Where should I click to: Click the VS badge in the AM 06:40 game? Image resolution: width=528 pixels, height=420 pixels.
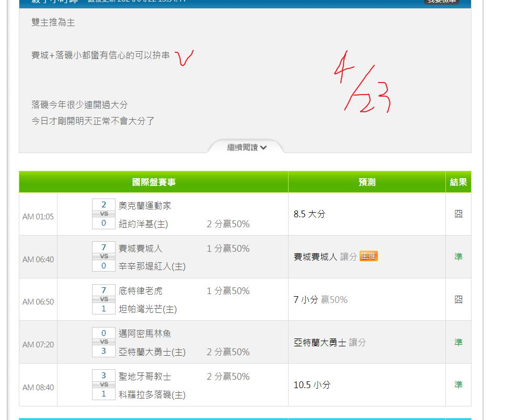click(104, 256)
